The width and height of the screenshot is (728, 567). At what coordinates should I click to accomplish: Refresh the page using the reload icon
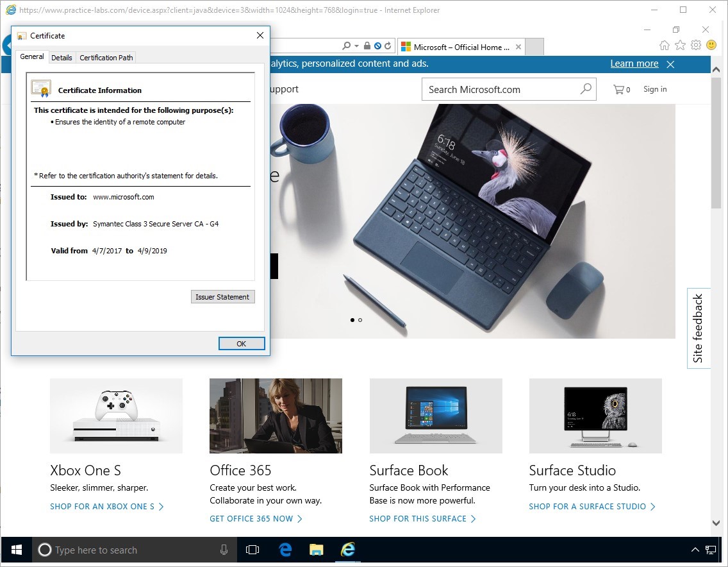click(388, 46)
